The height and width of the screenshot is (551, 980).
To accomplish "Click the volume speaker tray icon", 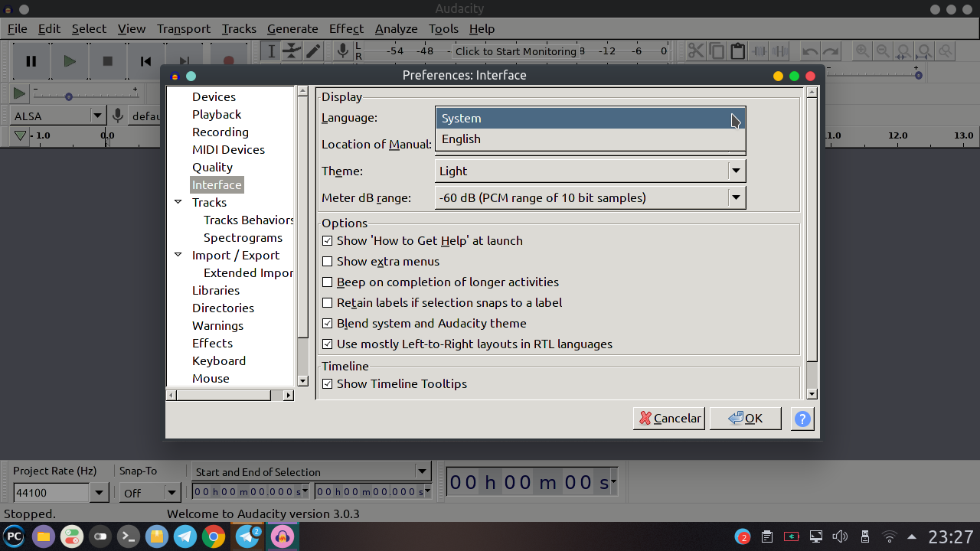I will 840,536.
